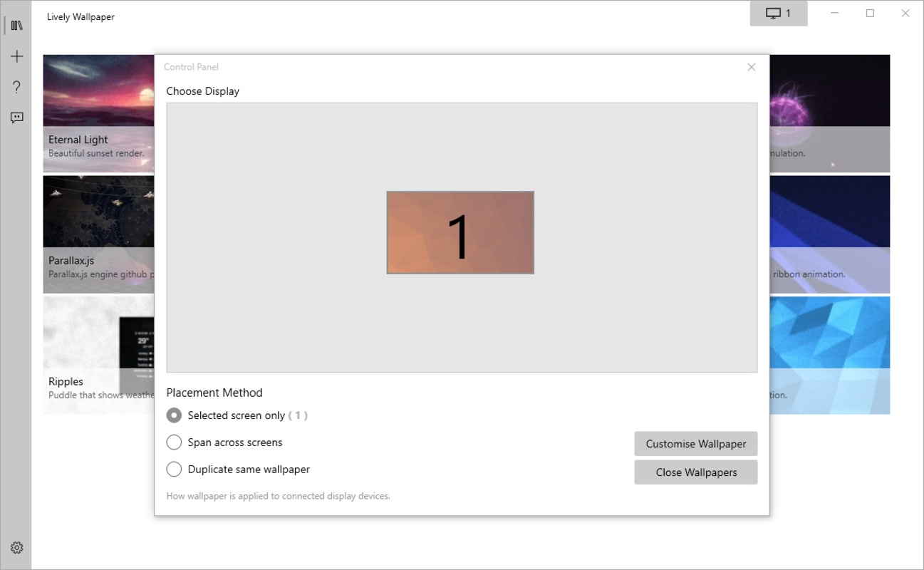Image resolution: width=924 pixels, height=570 pixels.
Task: Open the feedback chat bubble icon
Action: [17, 118]
